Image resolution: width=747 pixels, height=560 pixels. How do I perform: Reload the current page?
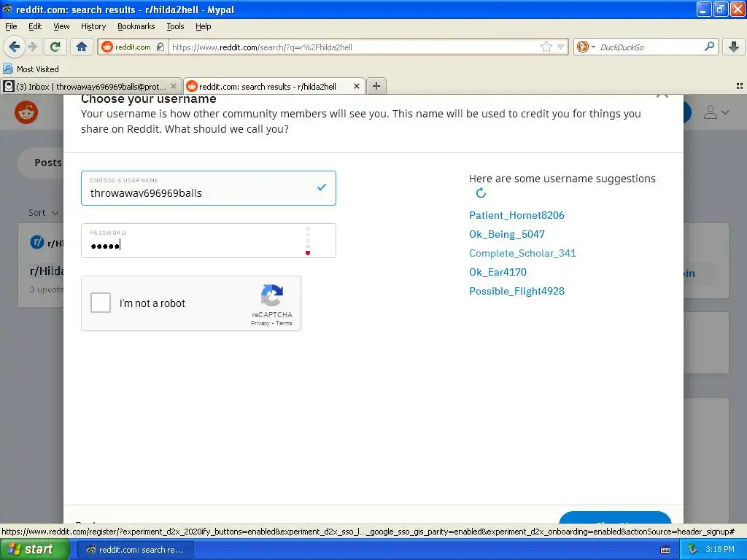[x=55, y=47]
